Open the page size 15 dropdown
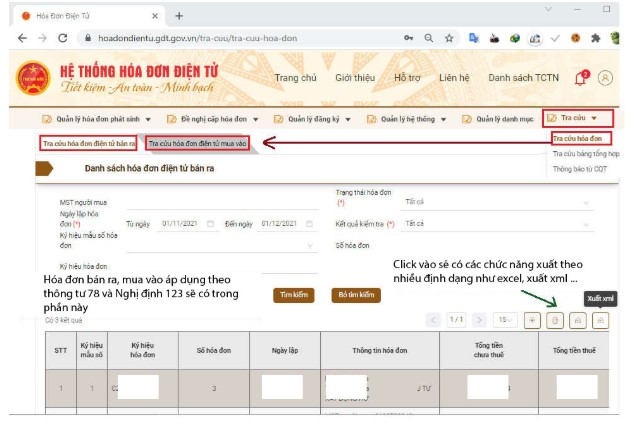The height and width of the screenshot is (436, 637). tap(505, 320)
